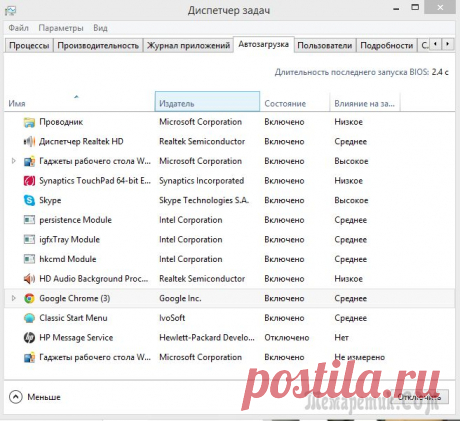
Task: Select the Classic Start Menu entry
Action: coord(73,318)
